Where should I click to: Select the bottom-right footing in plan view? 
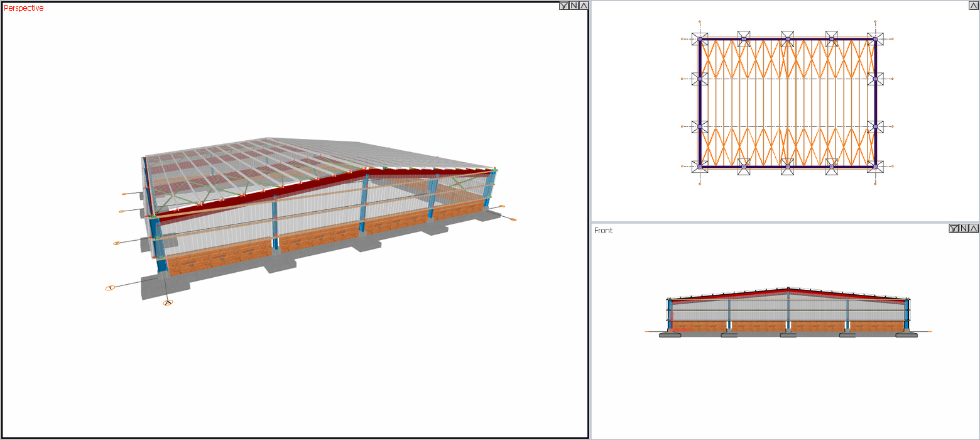tap(876, 167)
